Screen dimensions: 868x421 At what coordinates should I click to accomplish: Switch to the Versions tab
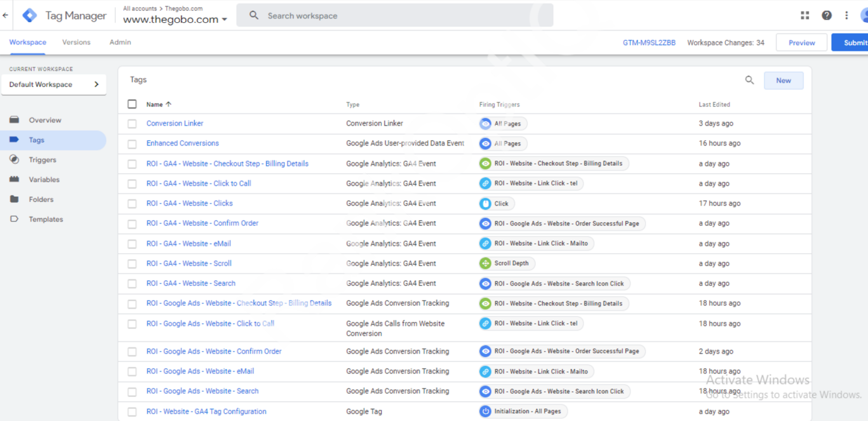pos(76,43)
